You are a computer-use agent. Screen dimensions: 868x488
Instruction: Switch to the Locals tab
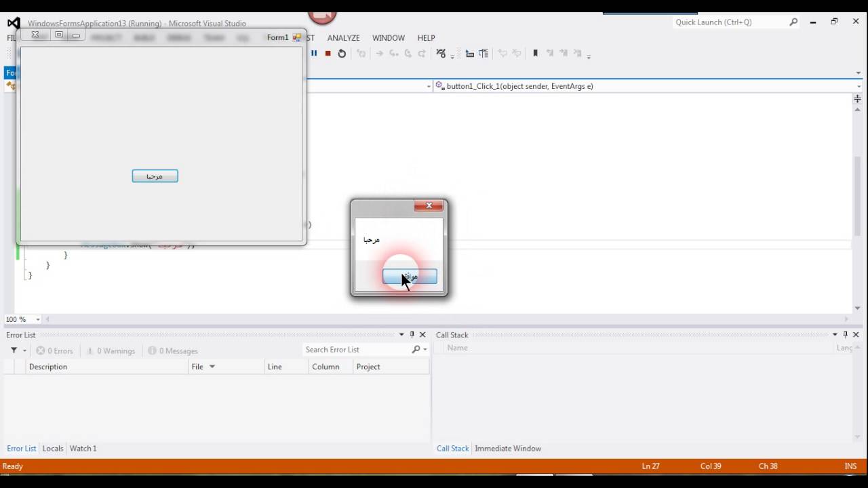pyautogui.click(x=53, y=449)
